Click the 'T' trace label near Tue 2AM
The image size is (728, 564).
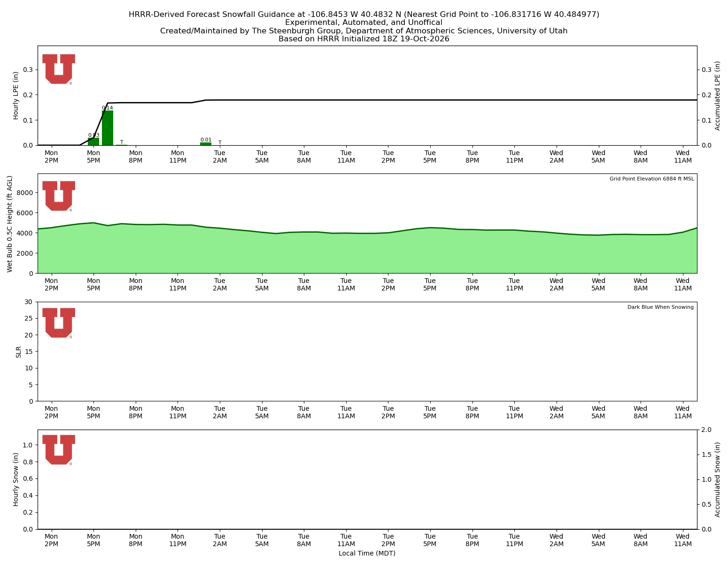220,142
